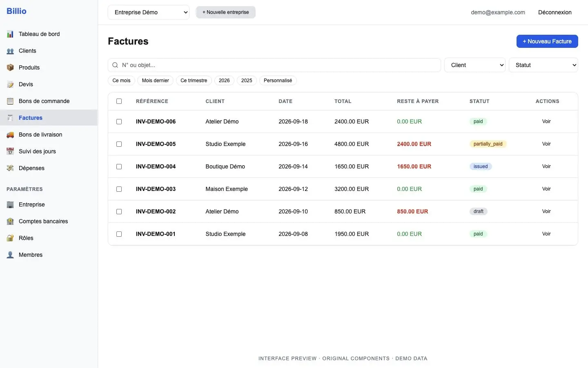Click the Devis notepad icon
Viewport: 588px width, 368px height.
pyautogui.click(x=10, y=85)
